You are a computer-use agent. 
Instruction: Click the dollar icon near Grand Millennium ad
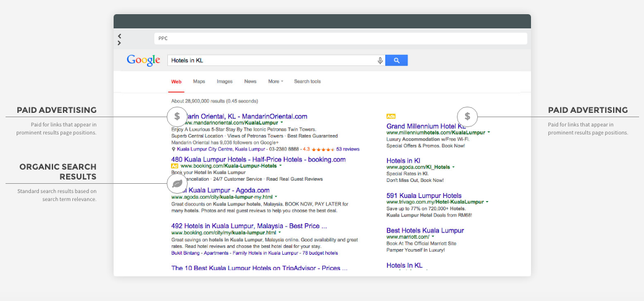pos(467,117)
